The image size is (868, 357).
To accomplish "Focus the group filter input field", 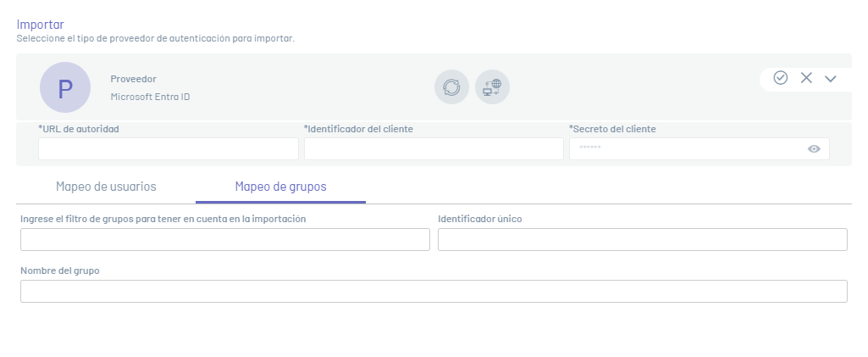I will pyautogui.click(x=224, y=240).
